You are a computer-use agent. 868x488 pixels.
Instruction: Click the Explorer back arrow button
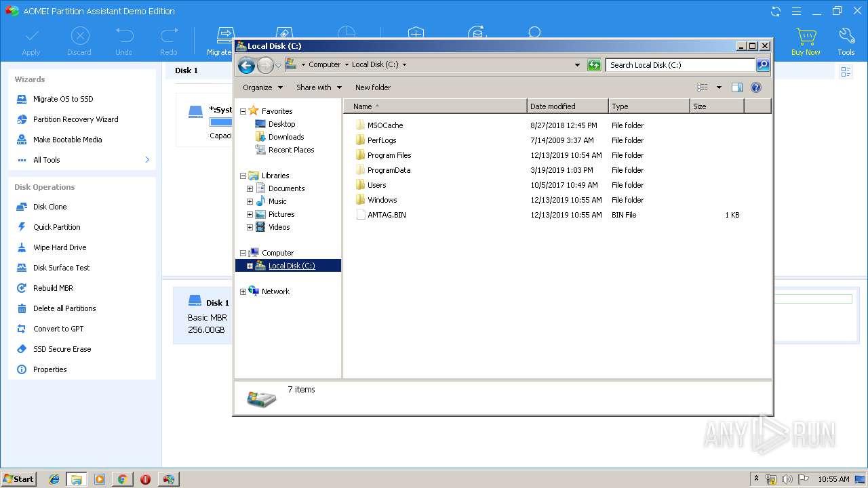(247, 65)
